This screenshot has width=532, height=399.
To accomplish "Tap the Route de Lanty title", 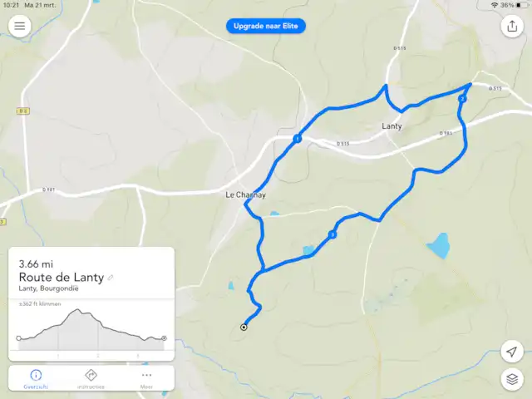I will 62,278.
